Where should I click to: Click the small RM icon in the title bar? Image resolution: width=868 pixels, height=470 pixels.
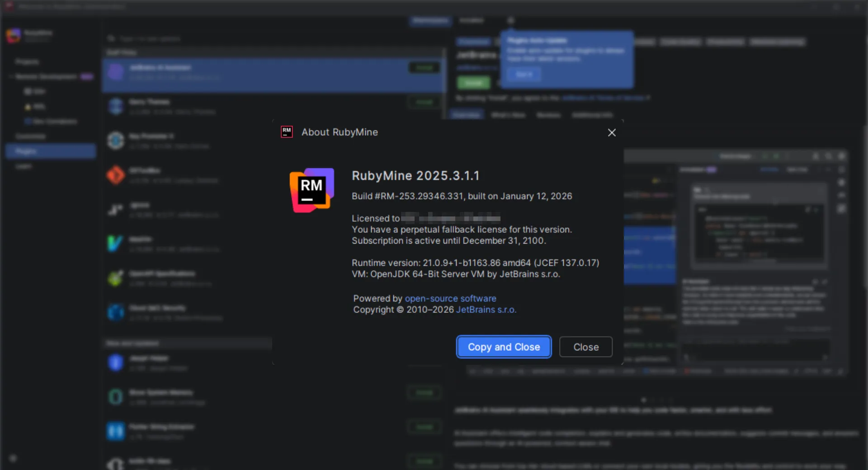[x=287, y=132]
